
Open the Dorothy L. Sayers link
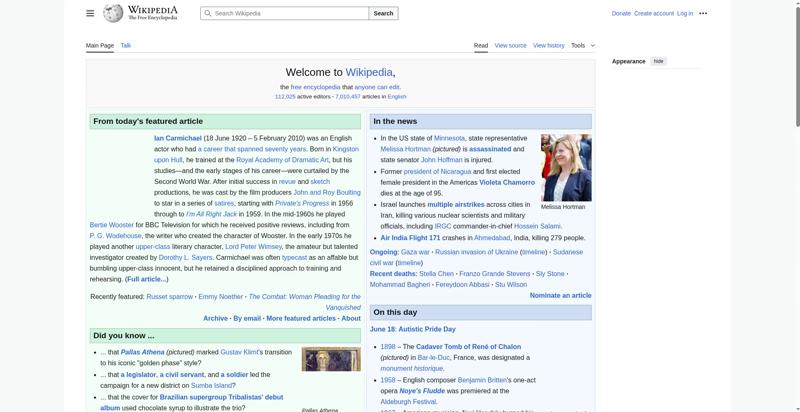tap(186, 258)
